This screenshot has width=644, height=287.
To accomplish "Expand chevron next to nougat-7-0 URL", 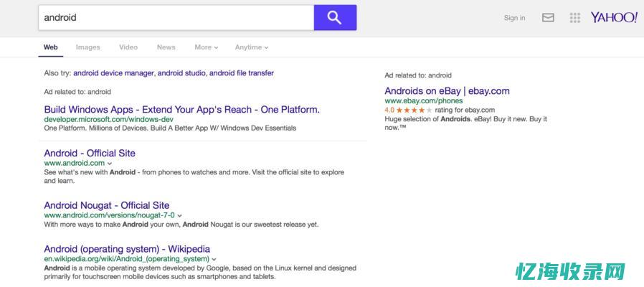I will point(180,215).
